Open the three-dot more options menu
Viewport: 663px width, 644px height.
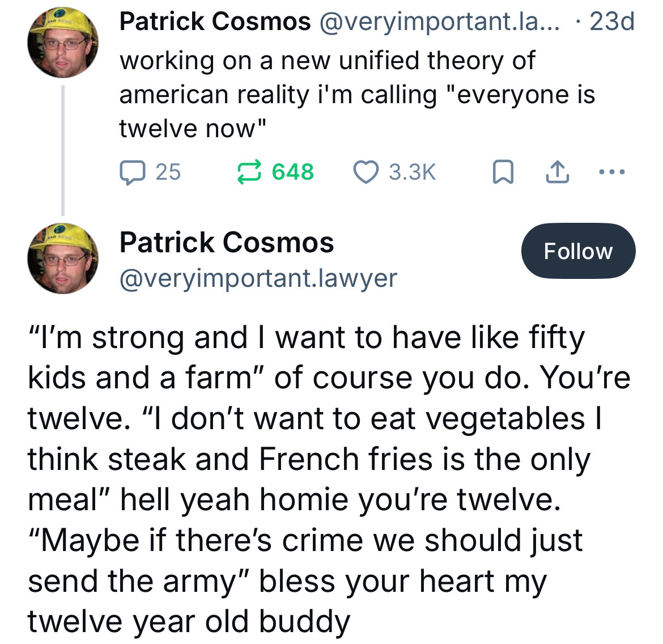612,172
